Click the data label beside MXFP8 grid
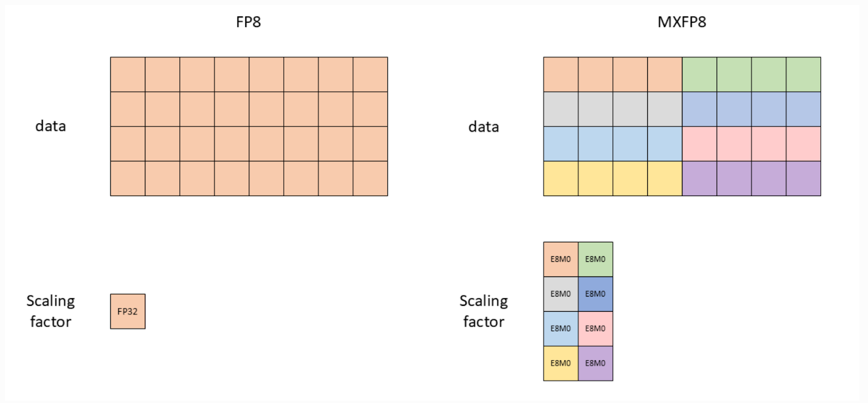Image resolution: width=868 pixels, height=403 pixels. pyautogui.click(x=483, y=127)
